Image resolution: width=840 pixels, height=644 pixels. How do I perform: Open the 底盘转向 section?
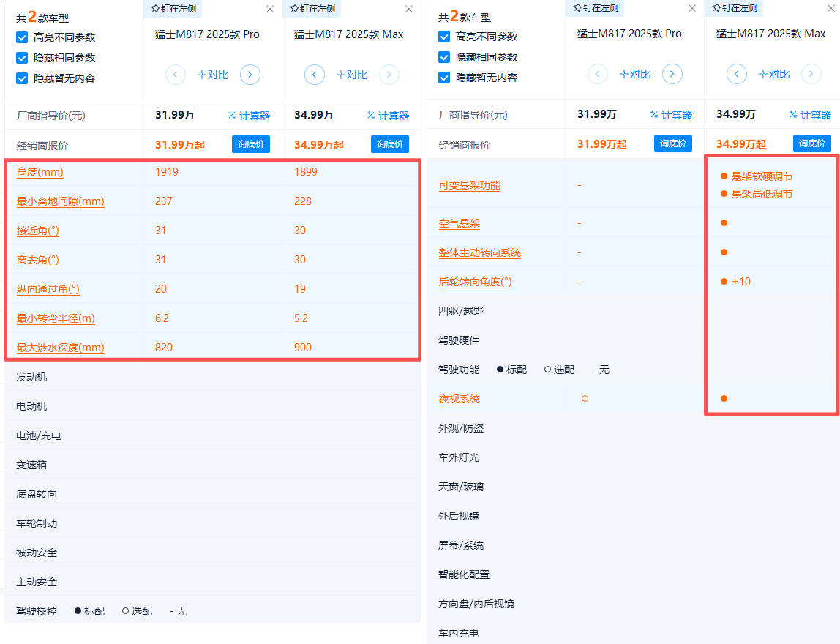37,494
